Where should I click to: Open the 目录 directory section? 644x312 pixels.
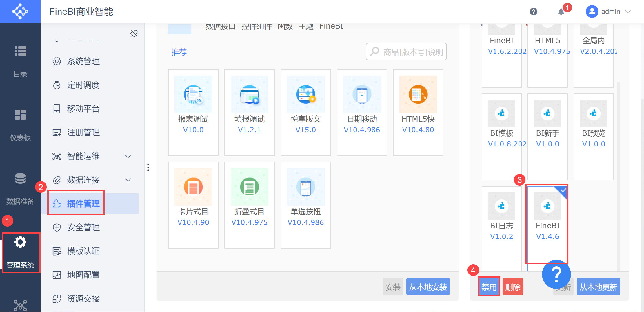point(20,62)
